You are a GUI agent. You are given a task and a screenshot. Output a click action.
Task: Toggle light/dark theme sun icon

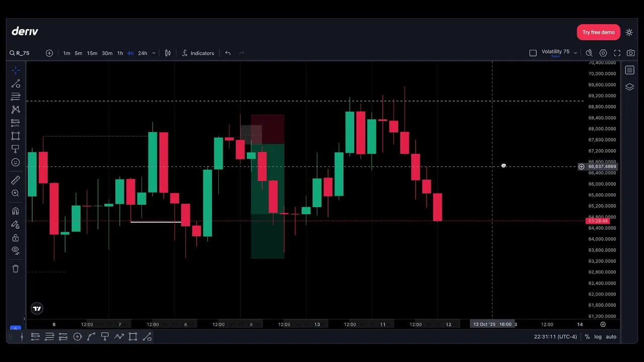pyautogui.click(x=629, y=32)
